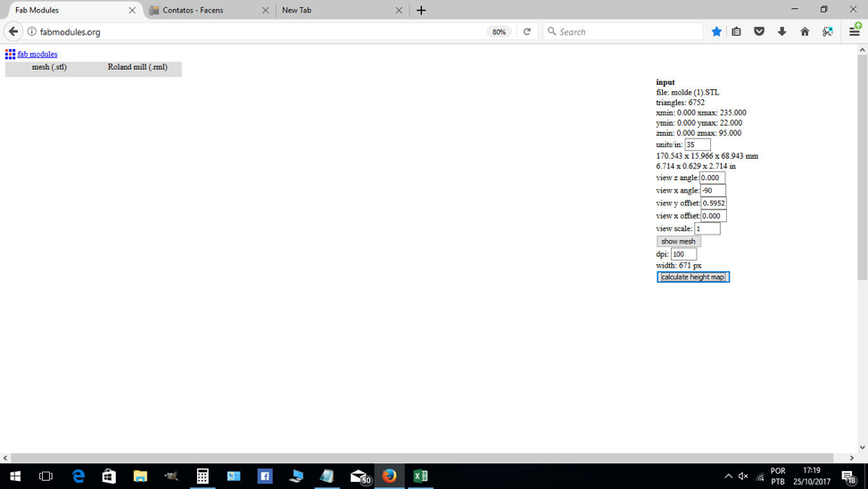Show hidden tray icons chevron
Screen dimensions: 868x489
pos(729,477)
